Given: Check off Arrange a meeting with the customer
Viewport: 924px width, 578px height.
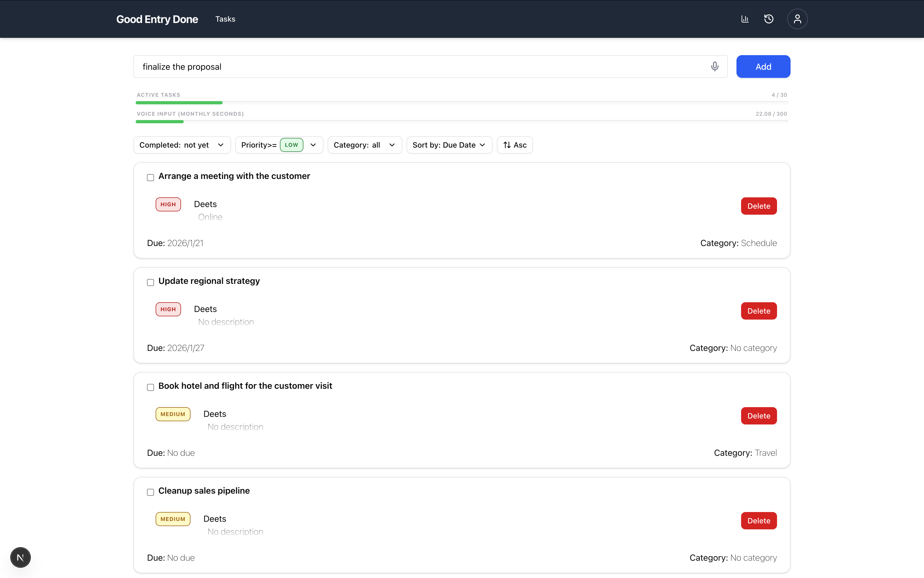Looking at the screenshot, I should (150, 177).
